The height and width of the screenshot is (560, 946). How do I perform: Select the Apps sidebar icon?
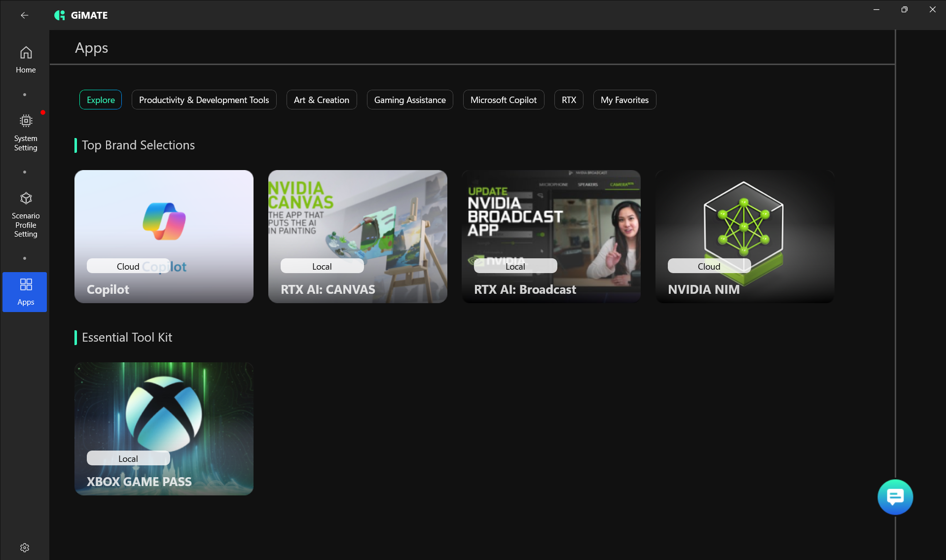pos(25,292)
